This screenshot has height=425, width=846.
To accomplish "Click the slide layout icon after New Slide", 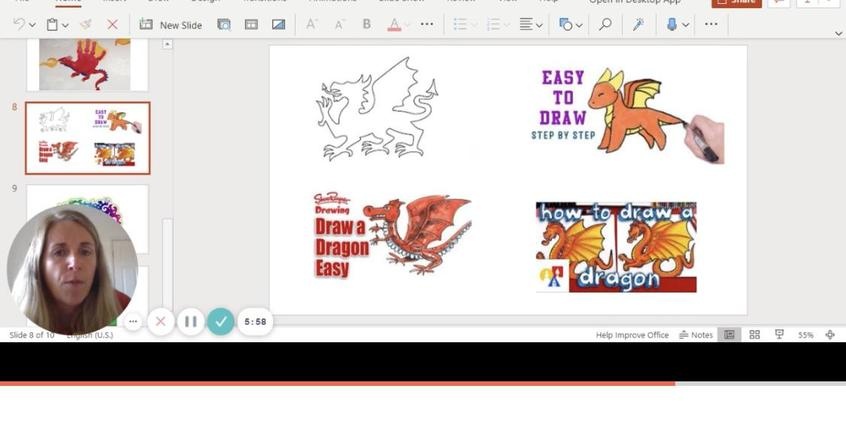I will coord(223,24).
